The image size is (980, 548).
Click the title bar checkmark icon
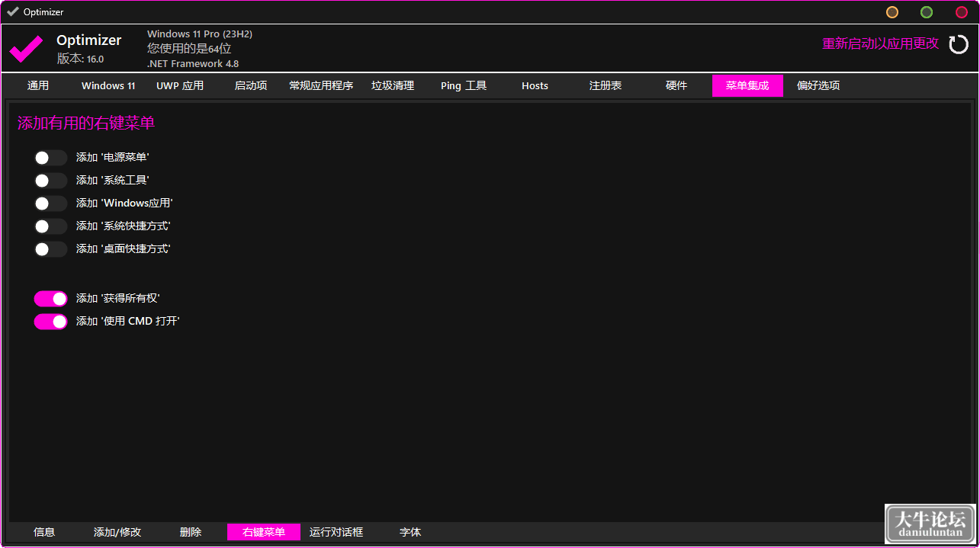click(x=13, y=11)
